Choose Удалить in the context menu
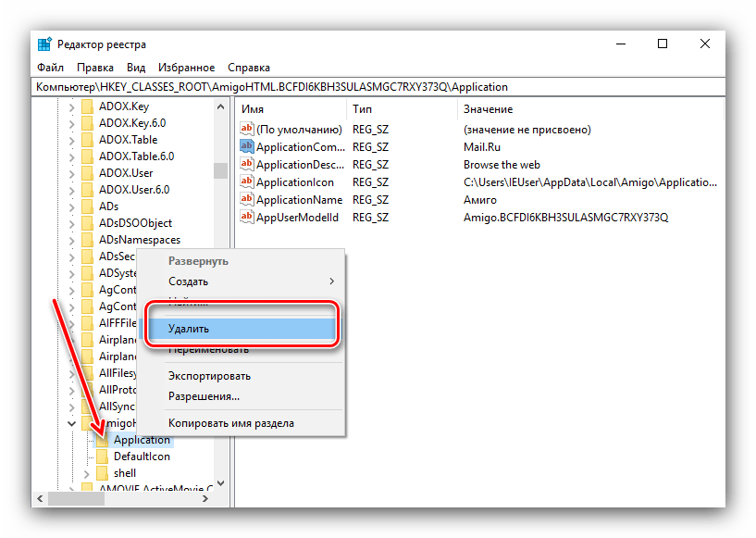Viewport: 756px width, 538px height. pos(189,329)
